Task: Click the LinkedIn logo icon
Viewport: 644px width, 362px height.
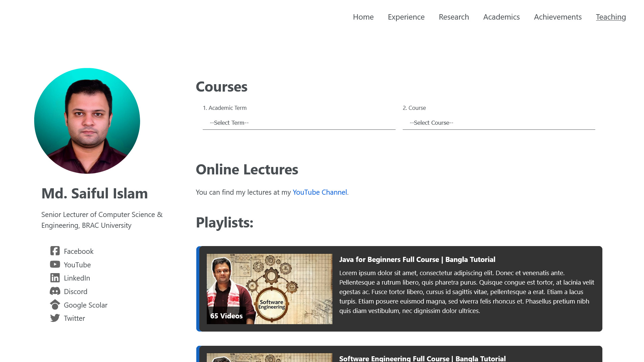Action: 55,278
